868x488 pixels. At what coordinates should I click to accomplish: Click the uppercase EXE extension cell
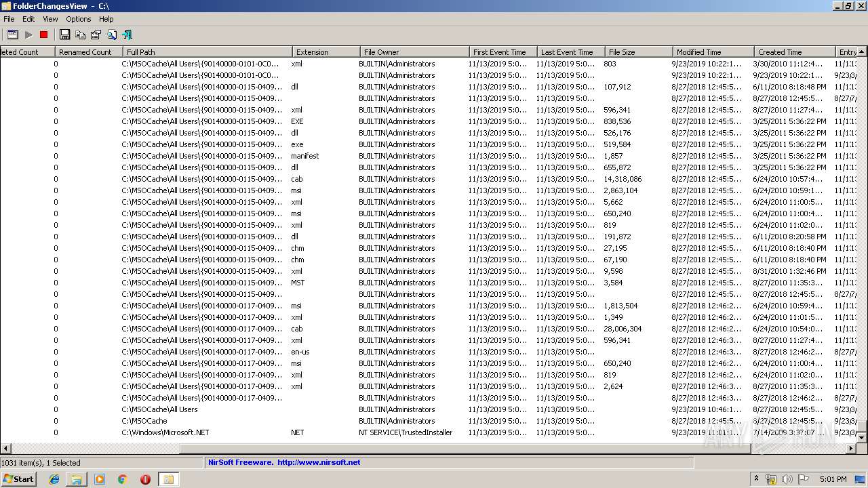[x=297, y=121]
